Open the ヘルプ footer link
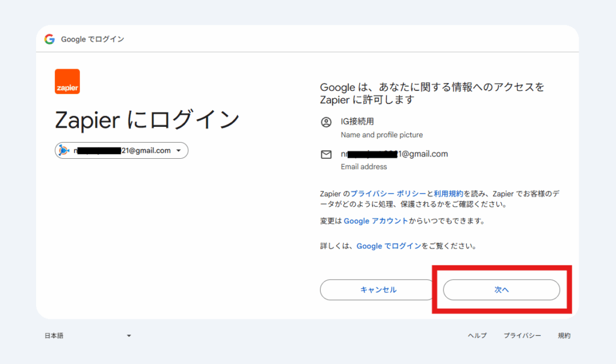Viewport: 616px width, 364px height. [x=477, y=336]
